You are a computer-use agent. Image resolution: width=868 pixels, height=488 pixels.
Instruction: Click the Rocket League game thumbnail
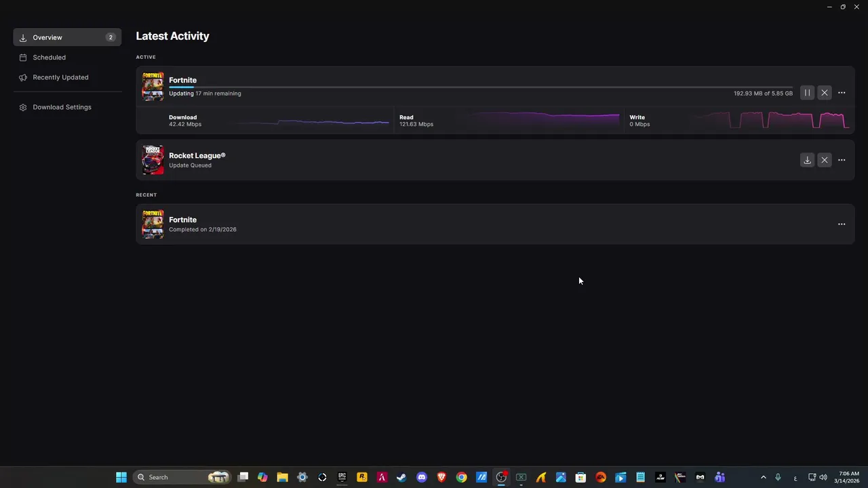(x=153, y=160)
